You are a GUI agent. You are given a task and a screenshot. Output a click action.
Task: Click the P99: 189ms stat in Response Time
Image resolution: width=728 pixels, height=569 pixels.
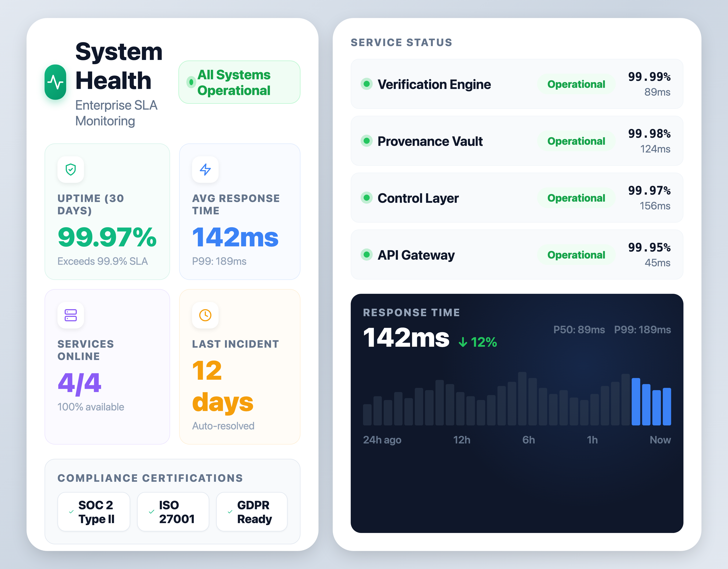click(643, 329)
